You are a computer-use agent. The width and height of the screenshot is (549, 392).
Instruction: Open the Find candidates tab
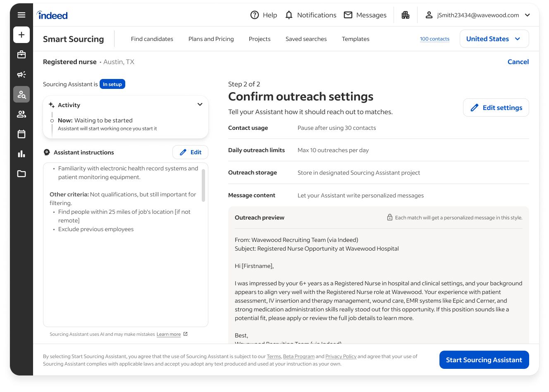[x=152, y=39]
